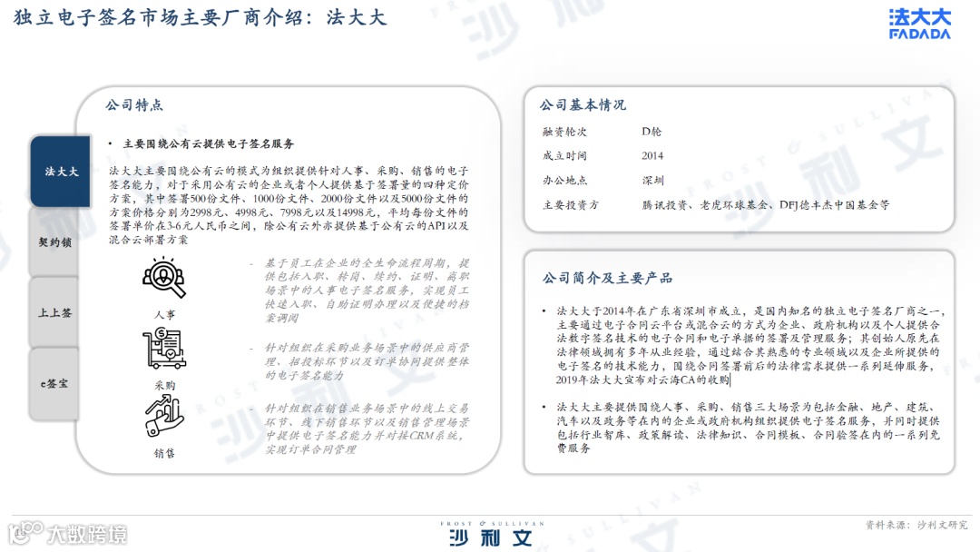Click the 人事 label under the icon
Viewport: 980px width, 552px height.
[x=164, y=314]
